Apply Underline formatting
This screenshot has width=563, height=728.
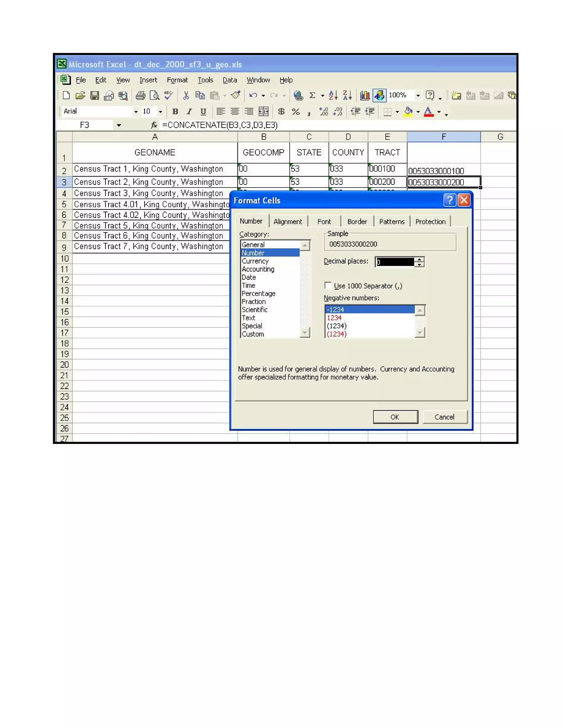click(x=203, y=112)
